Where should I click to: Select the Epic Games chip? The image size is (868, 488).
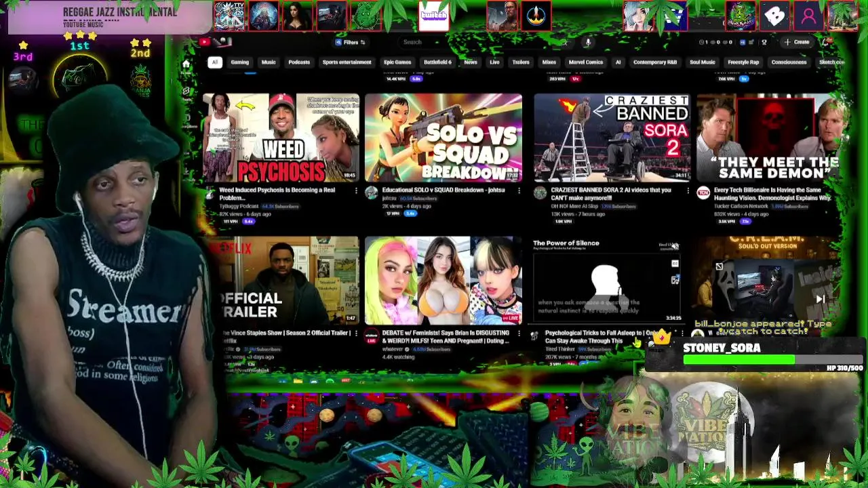coord(397,62)
